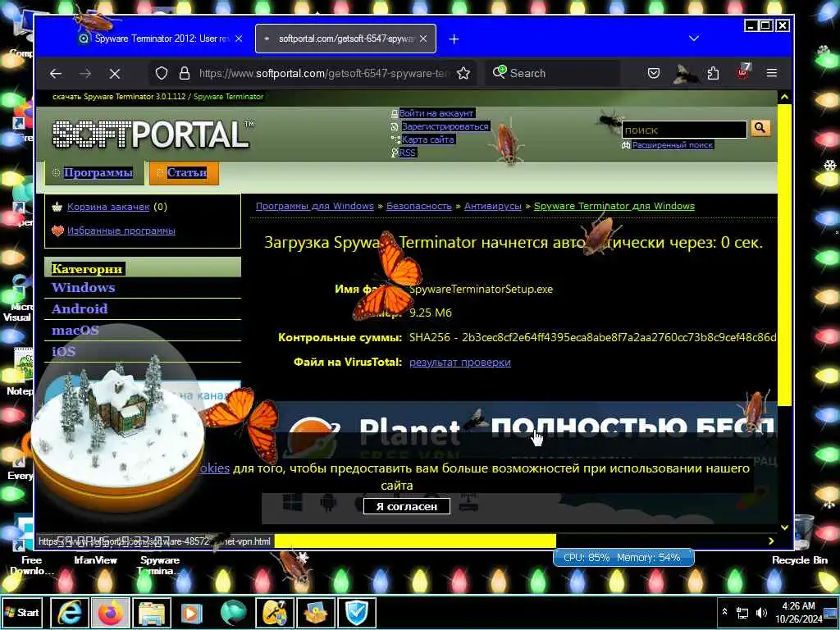Focus the поиск site search field
The image size is (840, 630).
[684, 130]
